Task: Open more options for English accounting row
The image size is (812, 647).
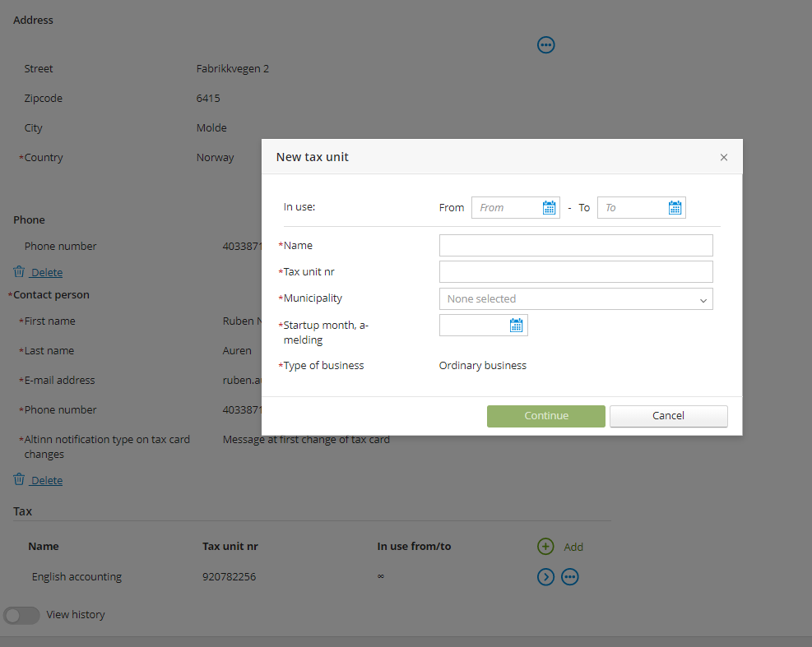Action: (569, 576)
